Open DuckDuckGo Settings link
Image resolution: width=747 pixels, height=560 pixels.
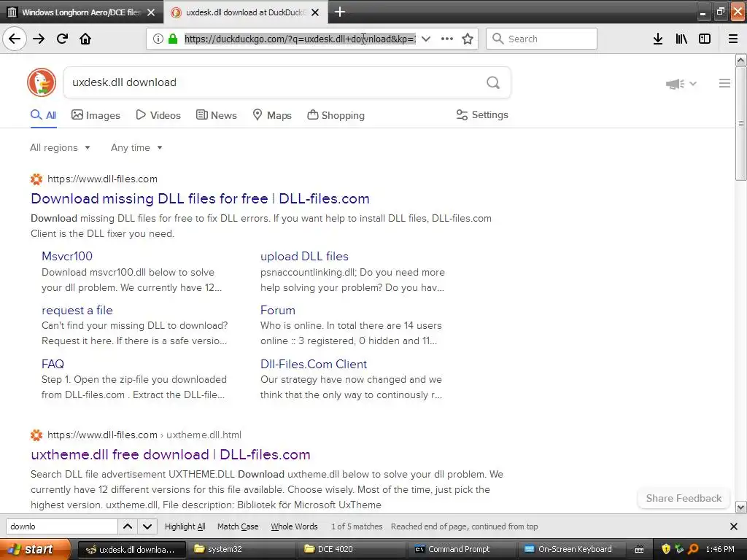tap(482, 114)
